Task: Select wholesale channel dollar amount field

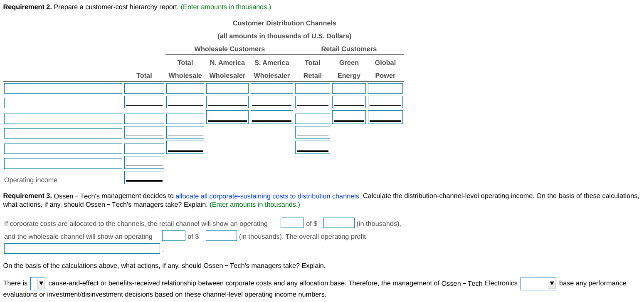Action: click(x=221, y=236)
